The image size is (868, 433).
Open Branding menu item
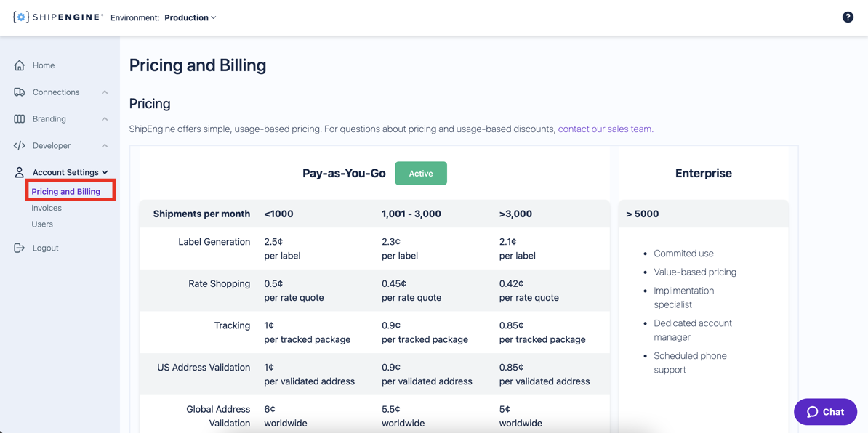49,119
